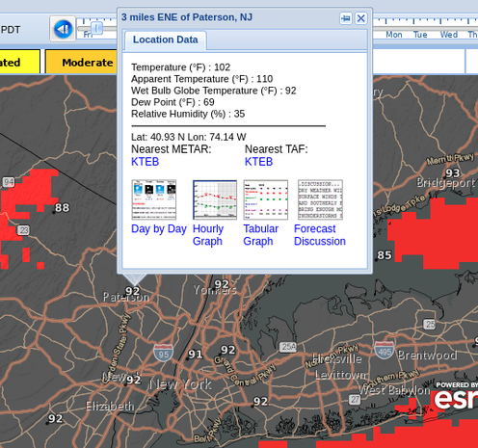Viewport: 478px width, 448px height.
Task: Open the Tabular Graph thumbnail image
Action: 266,199
